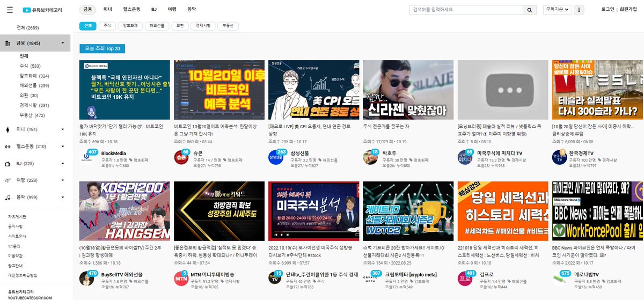Open 암호화폐 (324) subcategory in sidebar
Viewport: 644px width, 300px height.
34,76
